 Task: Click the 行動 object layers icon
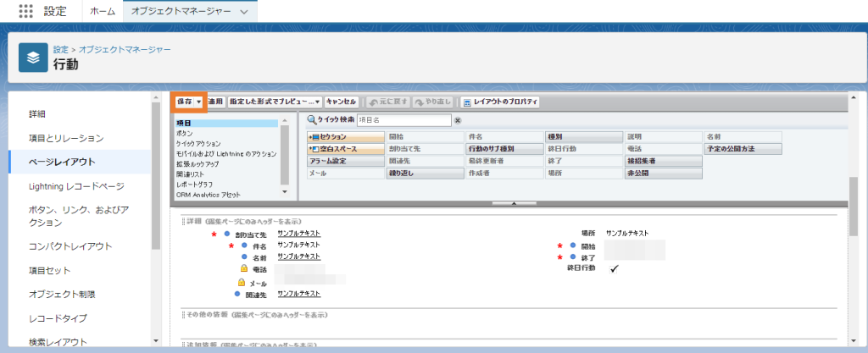(x=33, y=58)
